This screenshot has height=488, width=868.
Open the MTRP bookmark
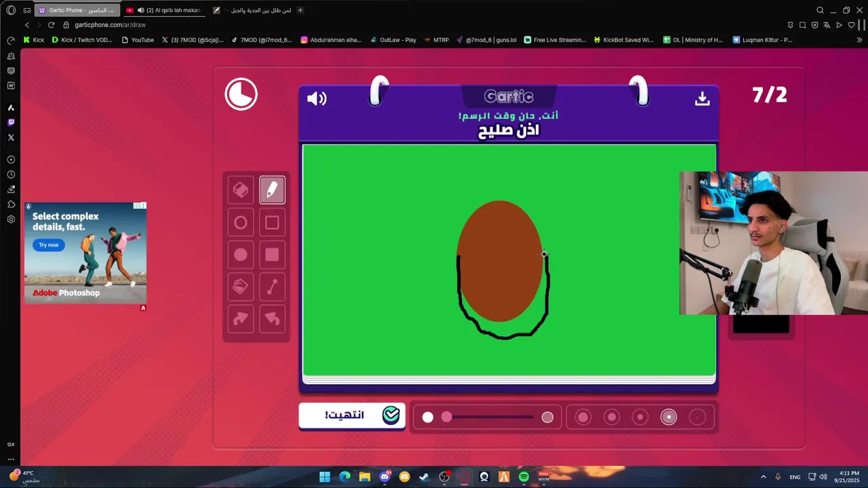tap(437, 40)
